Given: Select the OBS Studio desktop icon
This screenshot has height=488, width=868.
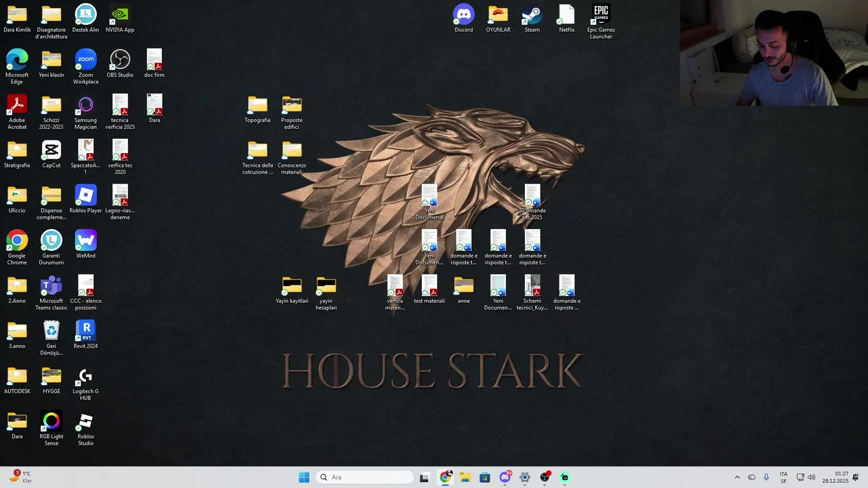Looking at the screenshot, I should pyautogui.click(x=120, y=63).
